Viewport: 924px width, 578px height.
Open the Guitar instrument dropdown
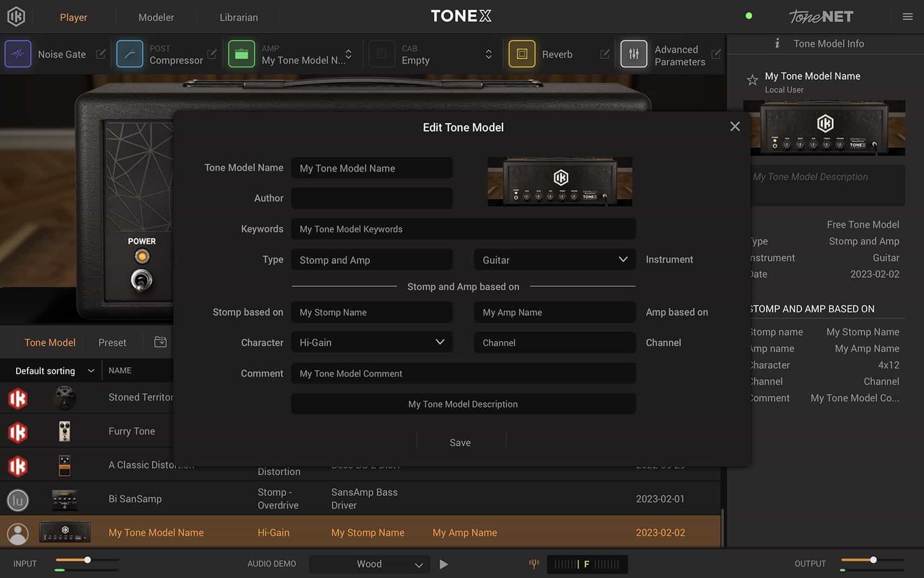[x=555, y=260]
